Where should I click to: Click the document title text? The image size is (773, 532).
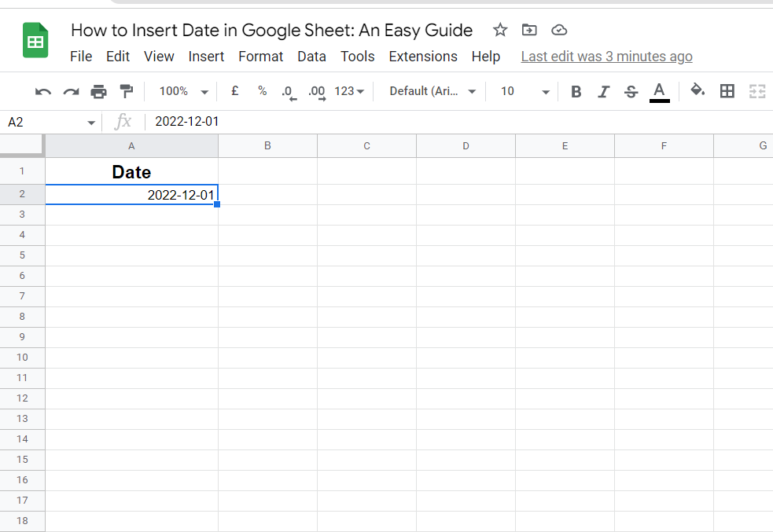pyautogui.click(x=271, y=31)
